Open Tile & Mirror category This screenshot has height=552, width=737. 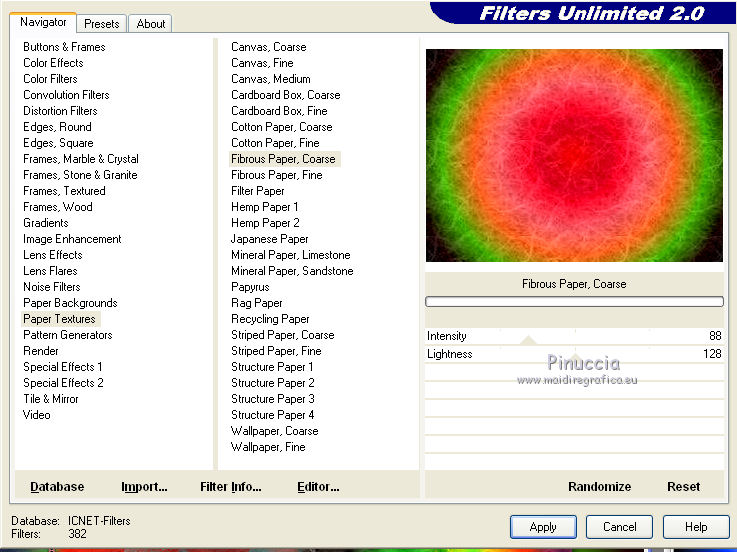[51, 399]
